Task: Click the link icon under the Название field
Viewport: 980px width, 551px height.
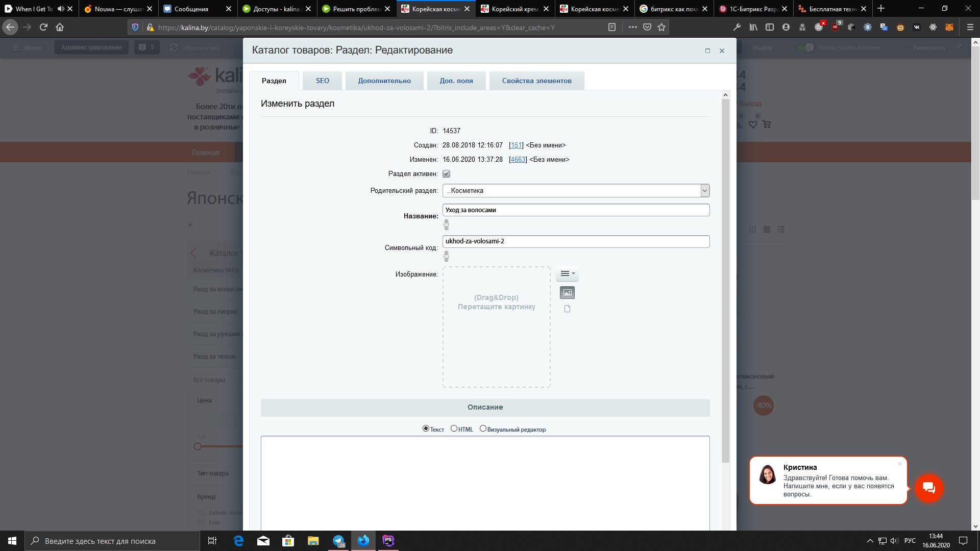Action: click(x=446, y=224)
